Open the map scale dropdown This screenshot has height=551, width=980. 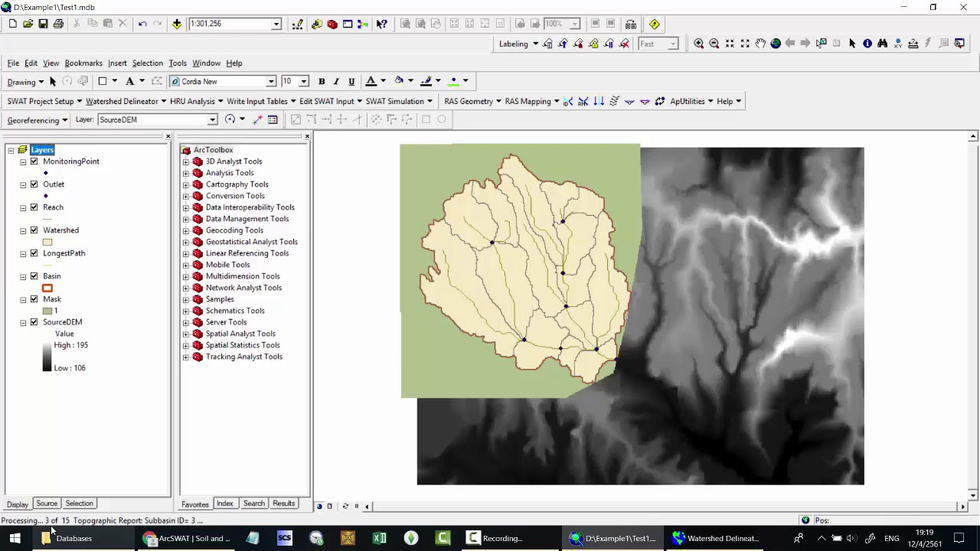point(276,24)
